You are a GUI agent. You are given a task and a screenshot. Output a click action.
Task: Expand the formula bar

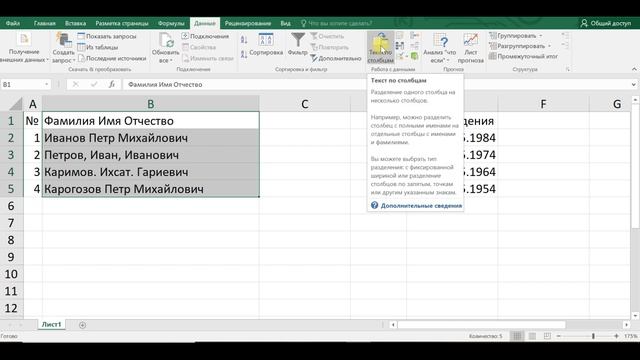click(633, 84)
